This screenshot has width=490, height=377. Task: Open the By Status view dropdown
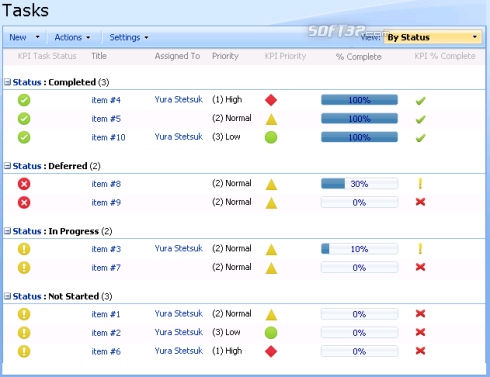[432, 37]
